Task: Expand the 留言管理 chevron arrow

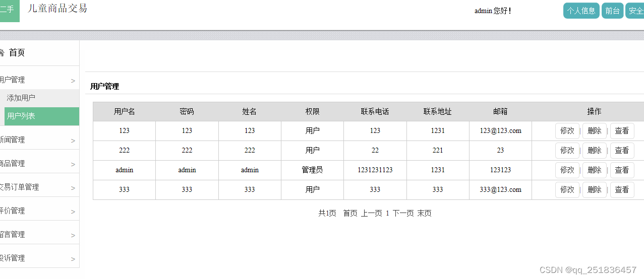Action: [x=73, y=236]
